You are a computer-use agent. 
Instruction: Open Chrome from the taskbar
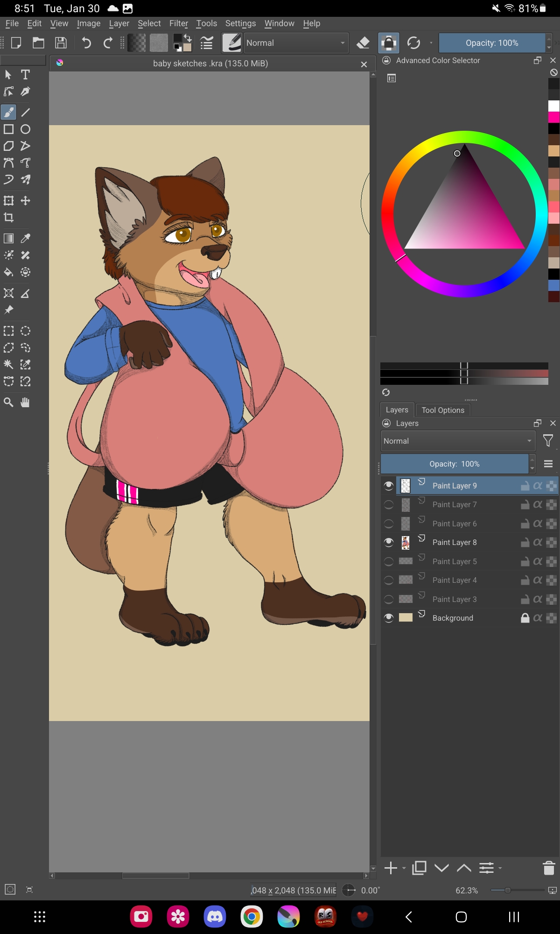tap(252, 917)
